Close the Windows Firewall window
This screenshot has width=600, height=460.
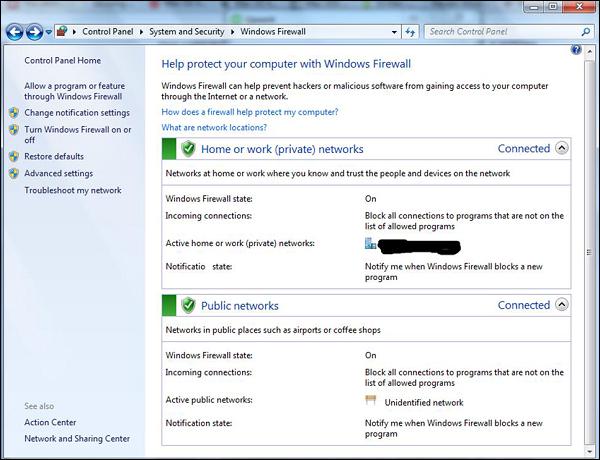click(579, 7)
